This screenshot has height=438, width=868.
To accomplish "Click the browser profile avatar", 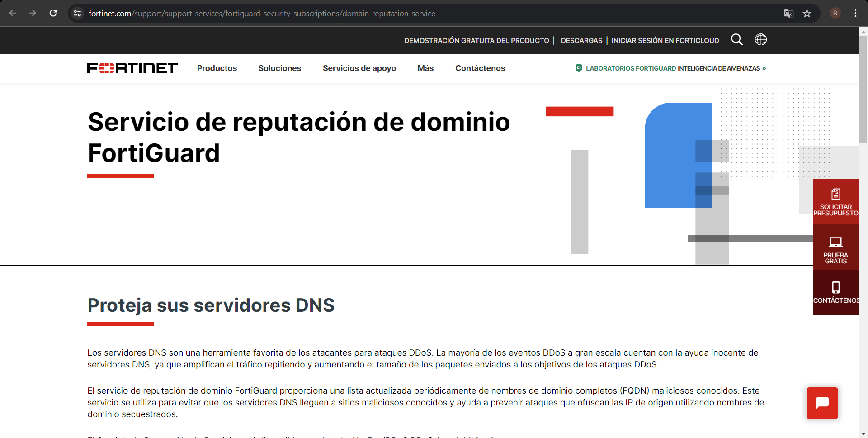I will [x=835, y=13].
